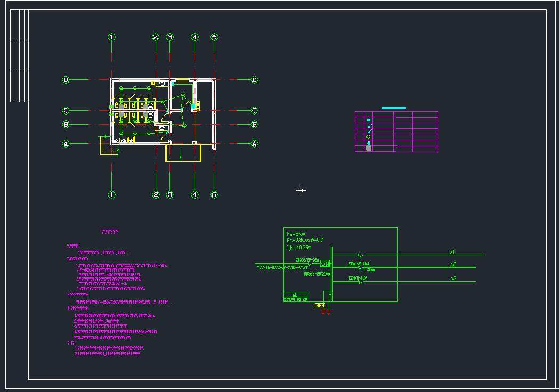
Task: Pick grid bubble 2 below the floor plan
Action: click(156, 194)
